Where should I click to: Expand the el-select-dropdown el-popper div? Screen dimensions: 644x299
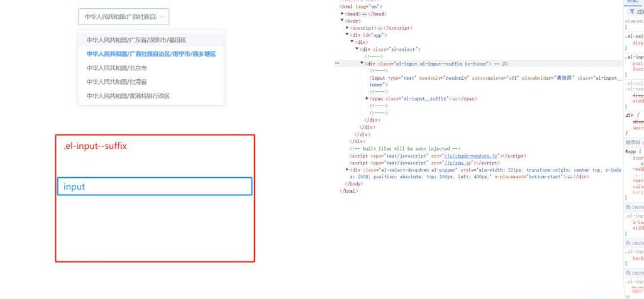point(347,170)
